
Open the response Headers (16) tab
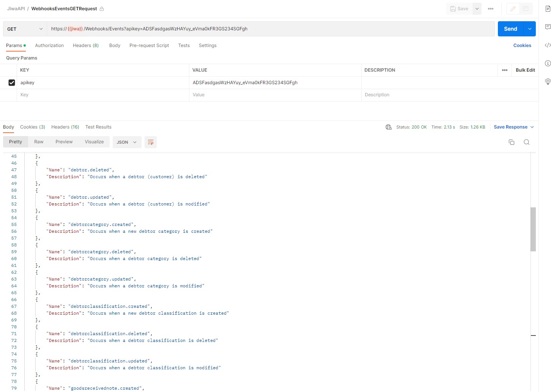[x=65, y=127]
